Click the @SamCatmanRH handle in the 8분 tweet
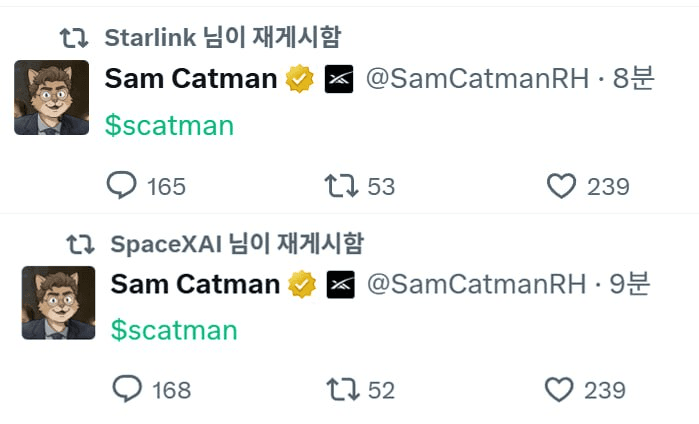The height and width of the screenshot is (424, 699). point(477,79)
